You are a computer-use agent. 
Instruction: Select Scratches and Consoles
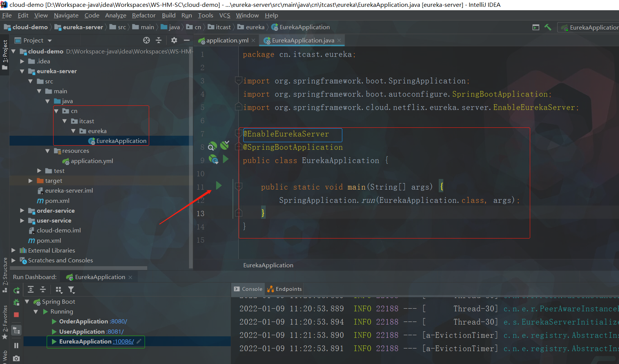click(x=60, y=260)
